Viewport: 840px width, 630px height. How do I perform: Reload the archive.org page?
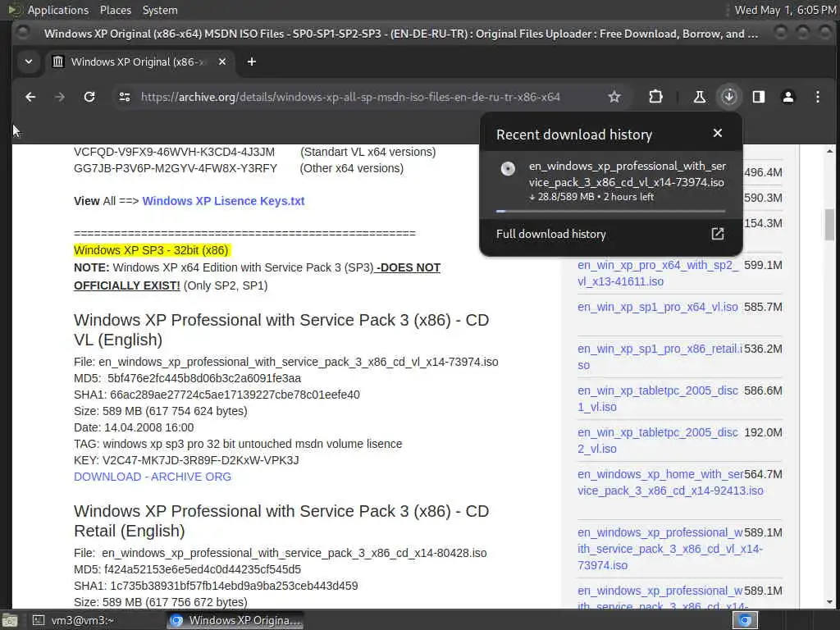click(x=89, y=97)
